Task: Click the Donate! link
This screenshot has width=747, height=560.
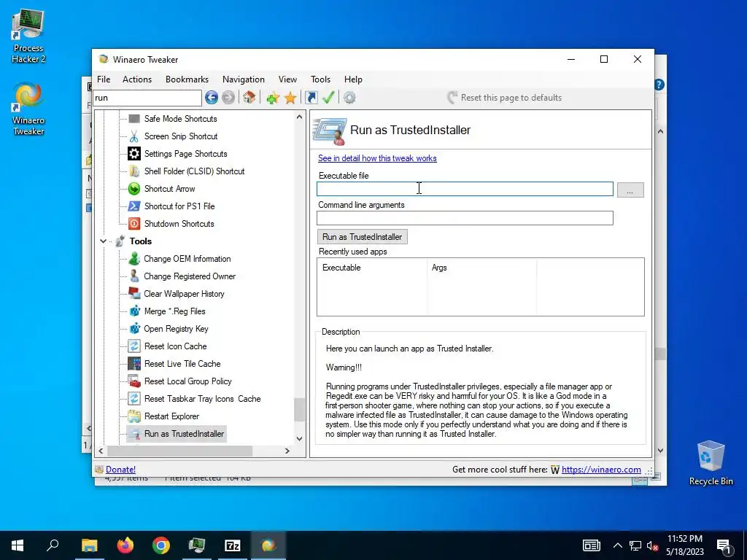Action: [120, 470]
